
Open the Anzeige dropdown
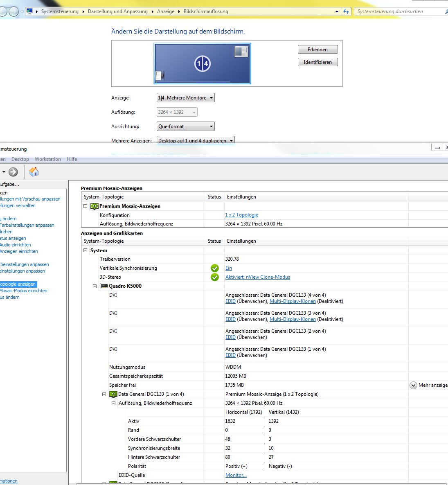pos(185,98)
